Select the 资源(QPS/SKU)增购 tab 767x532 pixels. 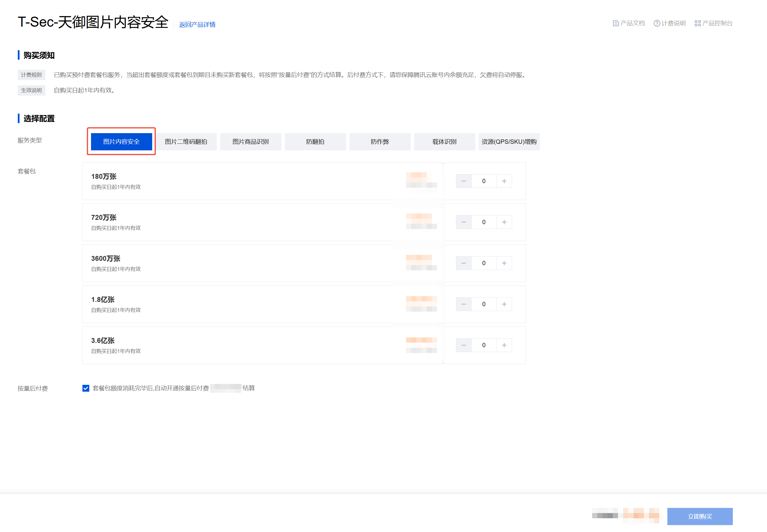(509, 142)
